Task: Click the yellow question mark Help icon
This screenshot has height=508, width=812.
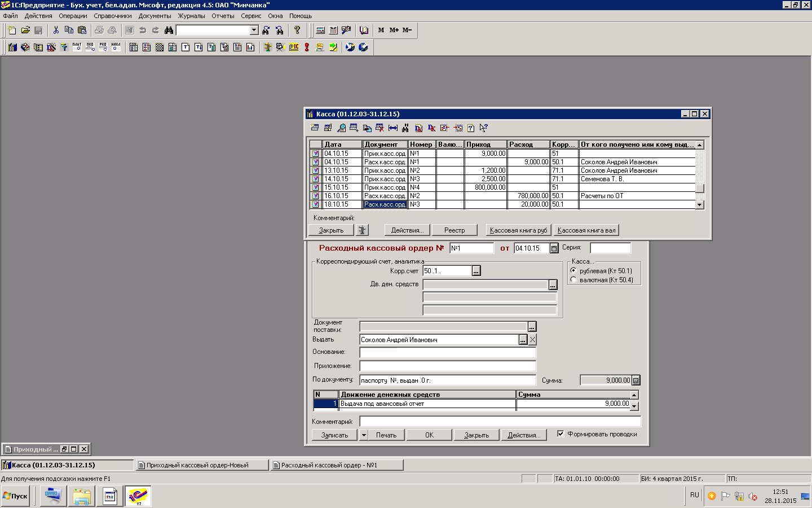Action: point(297,30)
